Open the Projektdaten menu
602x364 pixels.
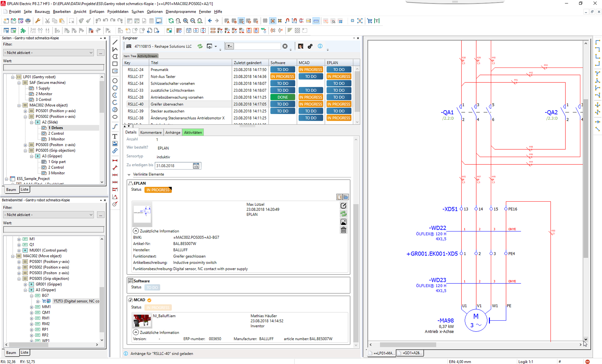point(118,12)
